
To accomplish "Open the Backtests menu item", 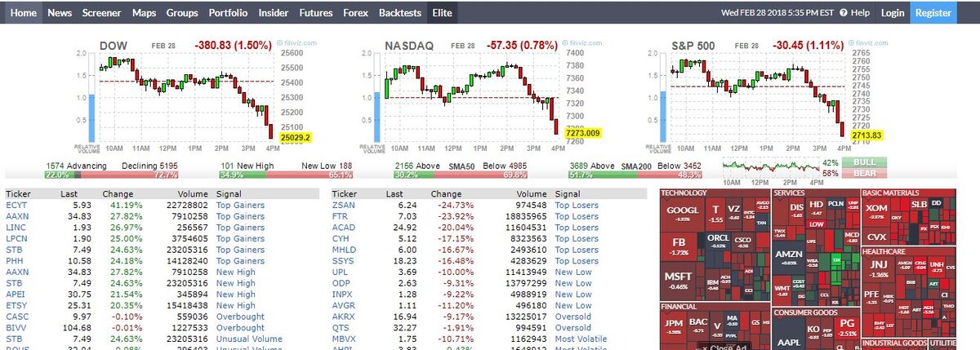I will click(x=400, y=13).
